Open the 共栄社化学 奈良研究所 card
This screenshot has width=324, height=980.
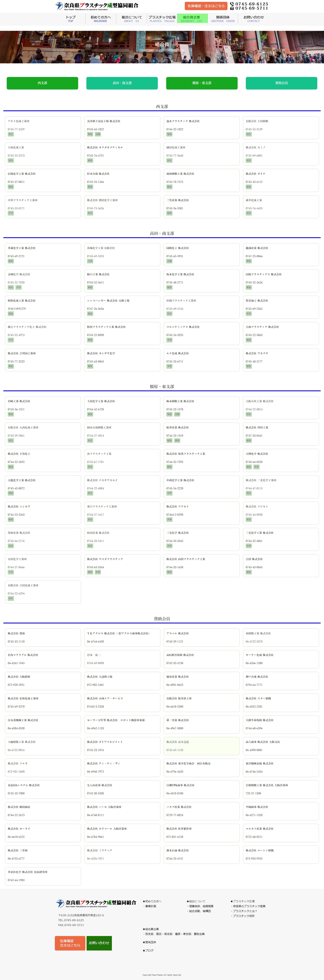pyautogui.click(x=43, y=876)
